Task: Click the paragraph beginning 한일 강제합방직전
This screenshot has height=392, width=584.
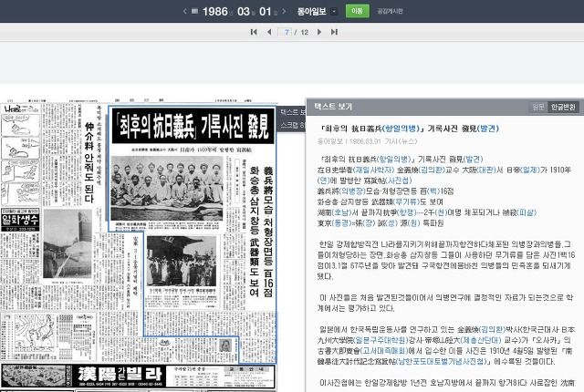Action: pyautogui.click(x=446, y=261)
